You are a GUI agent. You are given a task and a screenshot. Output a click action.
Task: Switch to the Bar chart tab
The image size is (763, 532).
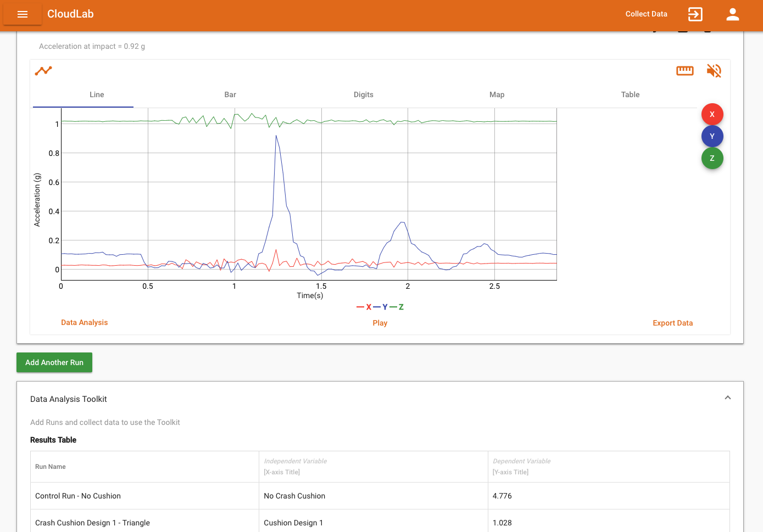click(230, 94)
